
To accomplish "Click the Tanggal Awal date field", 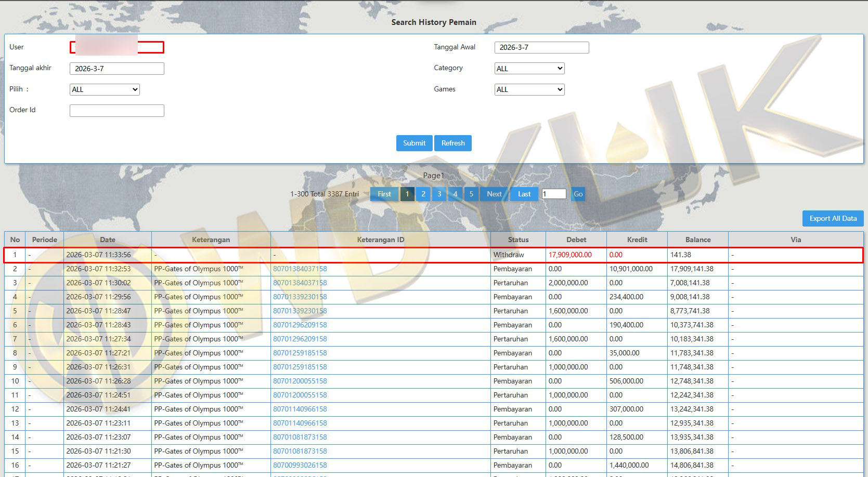I will point(541,47).
